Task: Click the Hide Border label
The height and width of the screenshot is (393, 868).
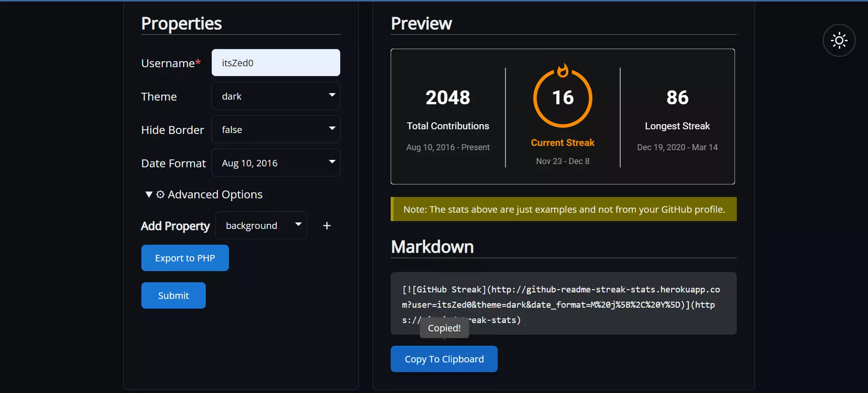Action: [172, 130]
